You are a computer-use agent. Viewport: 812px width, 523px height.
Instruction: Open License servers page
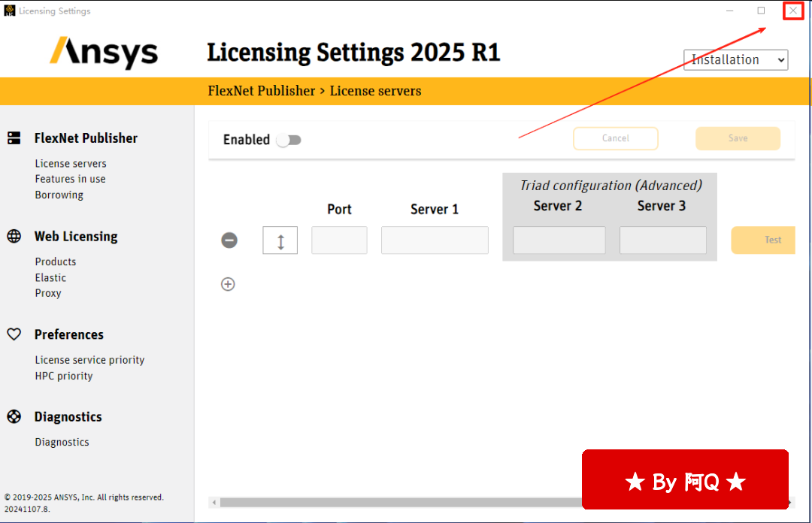point(71,164)
